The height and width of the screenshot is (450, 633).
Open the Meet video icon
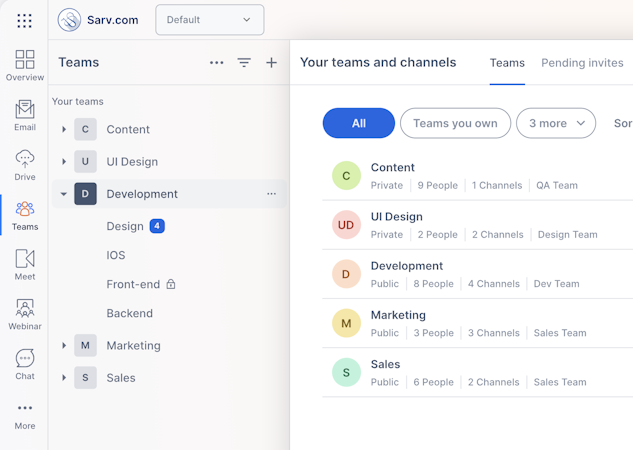point(24,259)
